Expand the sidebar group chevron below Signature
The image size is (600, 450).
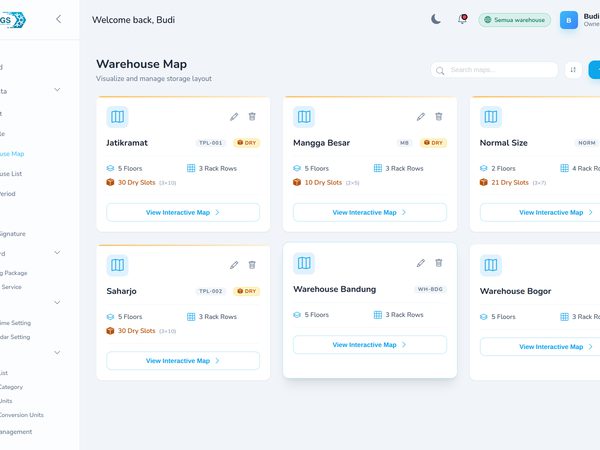click(x=57, y=253)
